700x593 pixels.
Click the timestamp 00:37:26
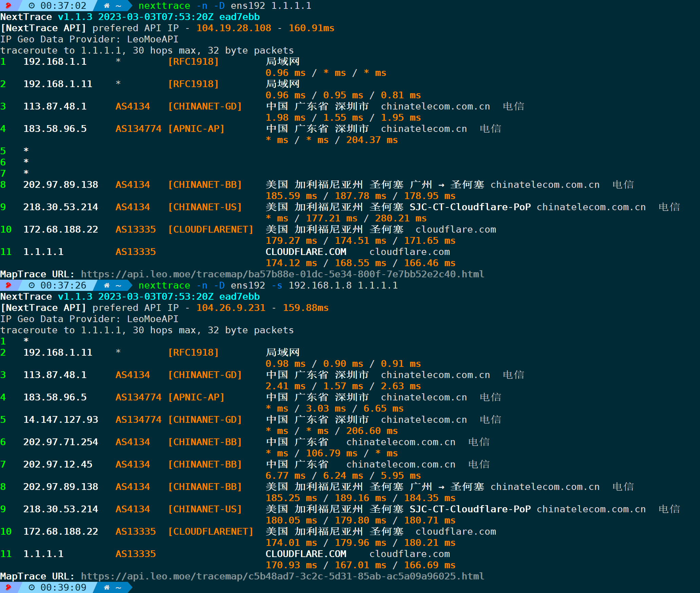[63, 285]
